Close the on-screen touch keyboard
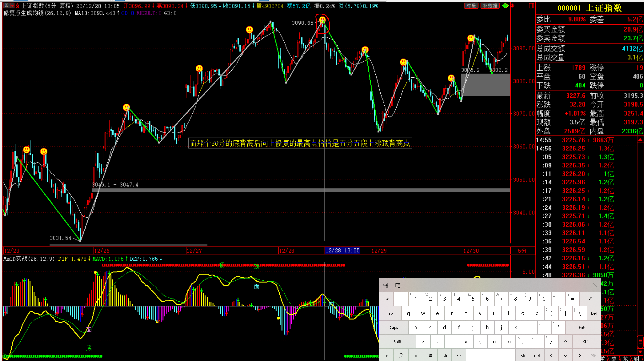Viewport: 644px width, 361px height. (x=594, y=285)
